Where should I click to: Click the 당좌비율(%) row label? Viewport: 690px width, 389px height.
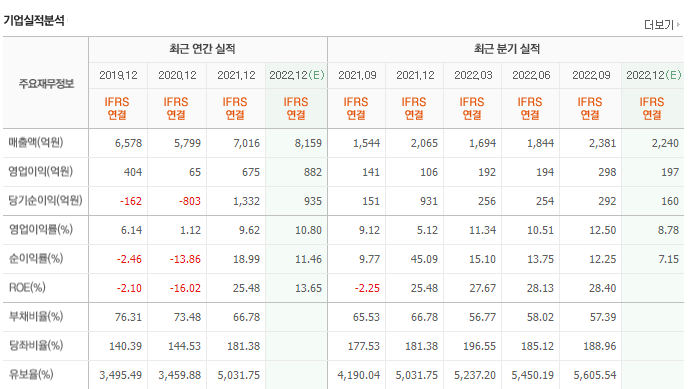[x=36, y=346]
